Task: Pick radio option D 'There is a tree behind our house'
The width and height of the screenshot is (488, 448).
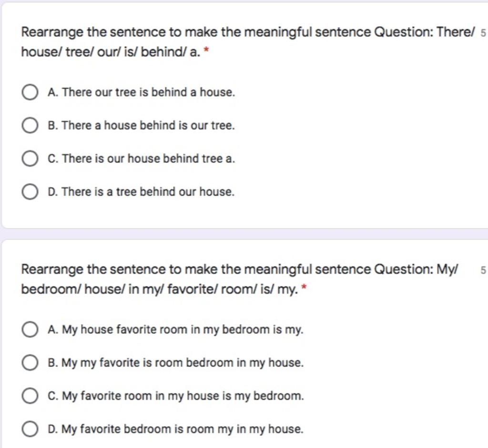Action: (30, 192)
